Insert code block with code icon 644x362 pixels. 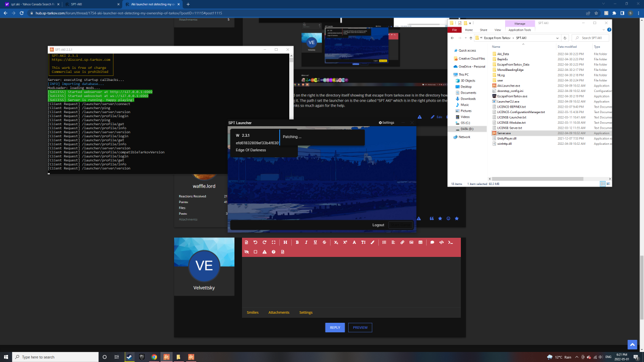click(x=441, y=242)
